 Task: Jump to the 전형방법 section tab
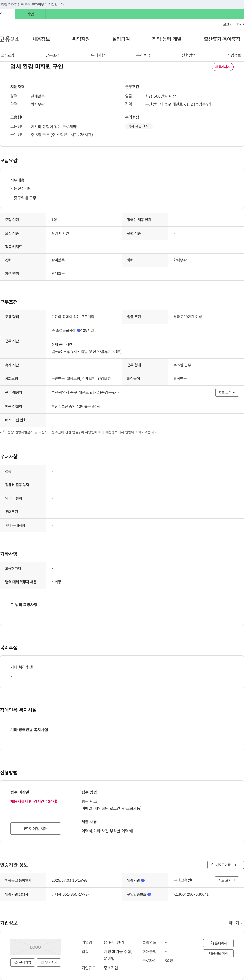188,55
